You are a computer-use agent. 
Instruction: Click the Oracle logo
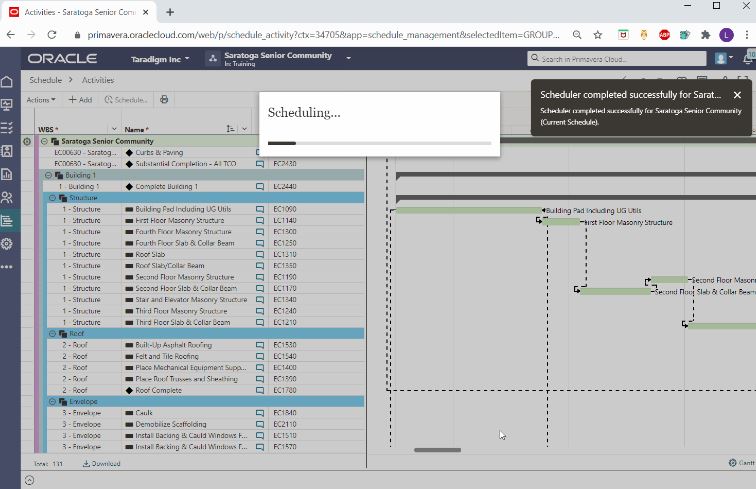pos(62,58)
